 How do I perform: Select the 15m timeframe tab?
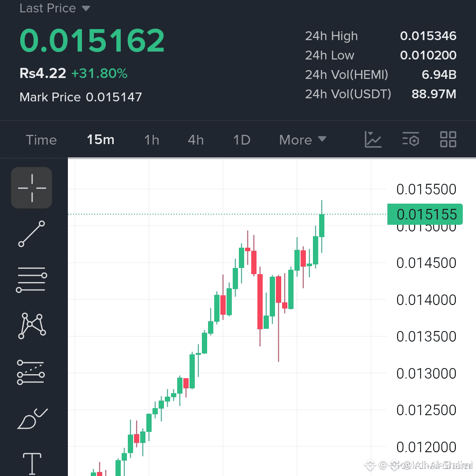point(100,140)
